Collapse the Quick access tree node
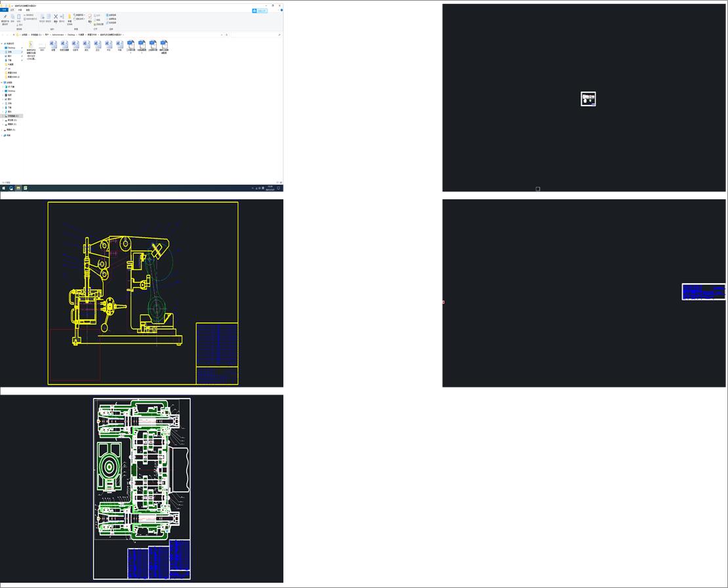This screenshot has height=588, width=728. coord(3,44)
